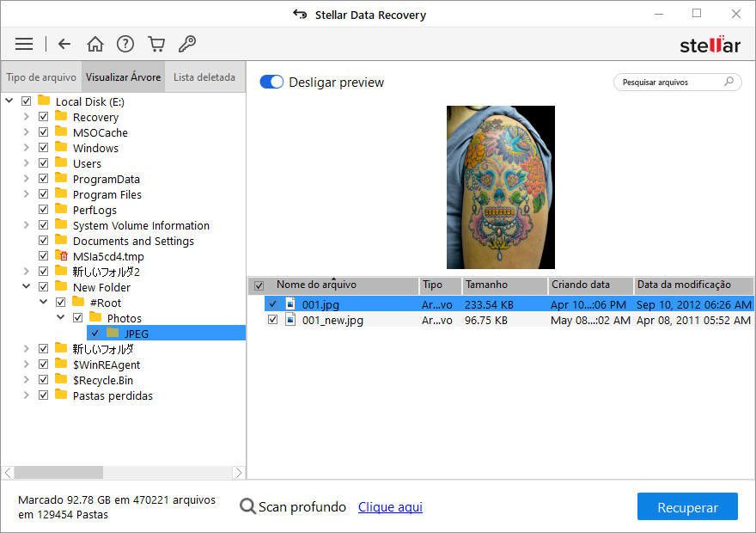Viewport: 756px width, 533px height.
Task: Open the help question mark icon
Action: [x=125, y=44]
